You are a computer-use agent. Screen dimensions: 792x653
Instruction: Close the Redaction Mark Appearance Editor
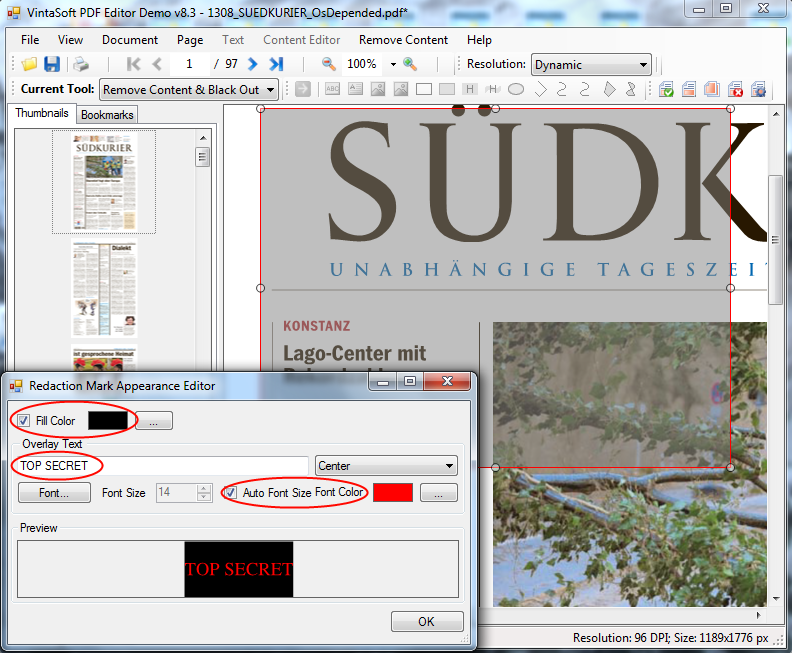[447, 381]
